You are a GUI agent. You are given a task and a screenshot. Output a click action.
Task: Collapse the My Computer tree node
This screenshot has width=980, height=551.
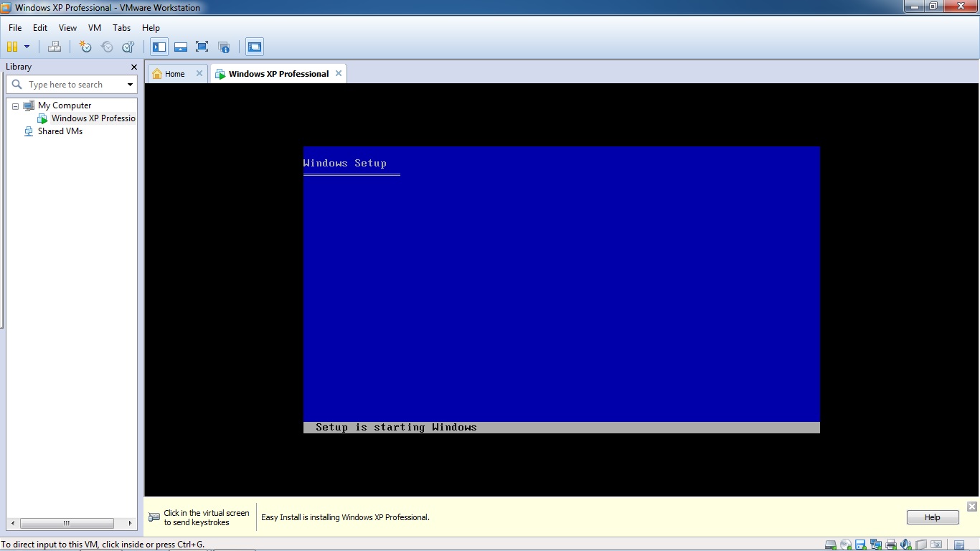(15, 105)
